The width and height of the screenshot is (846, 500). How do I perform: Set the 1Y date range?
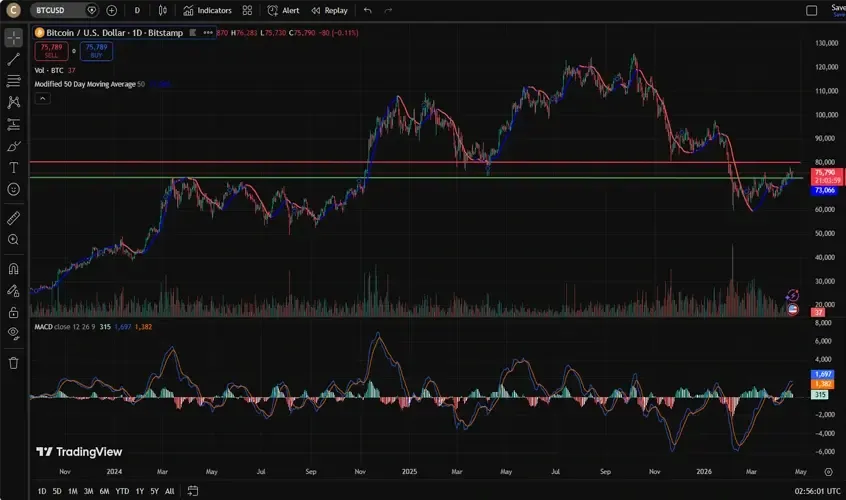point(139,491)
